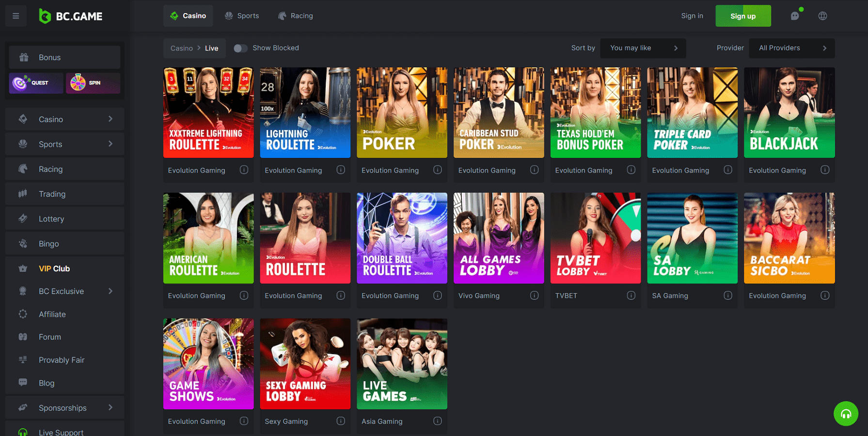868x436 pixels.
Task: Expand the Sponsorships sidebar section
Action: [x=64, y=408]
